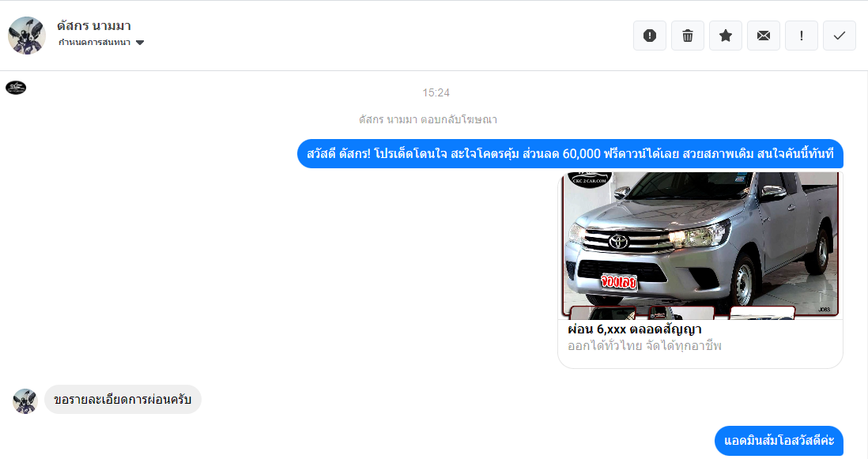Open the silver Toyota pickup ad image
The height and width of the screenshot is (459, 868).
[x=700, y=246]
